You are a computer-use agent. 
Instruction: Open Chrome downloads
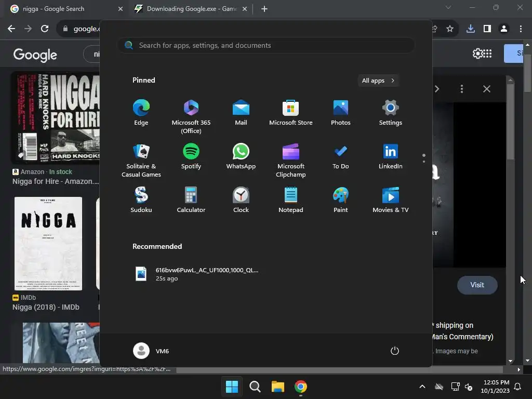pyautogui.click(x=471, y=29)
